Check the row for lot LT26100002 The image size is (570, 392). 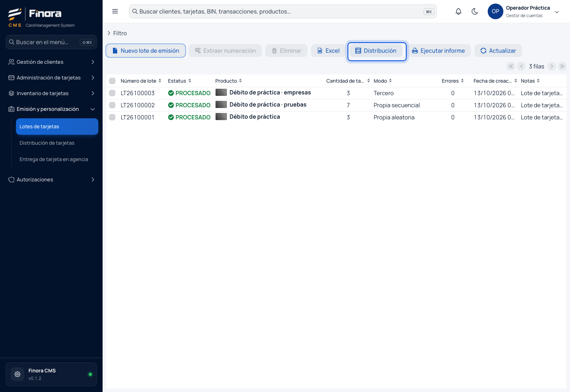click(112, 105)
